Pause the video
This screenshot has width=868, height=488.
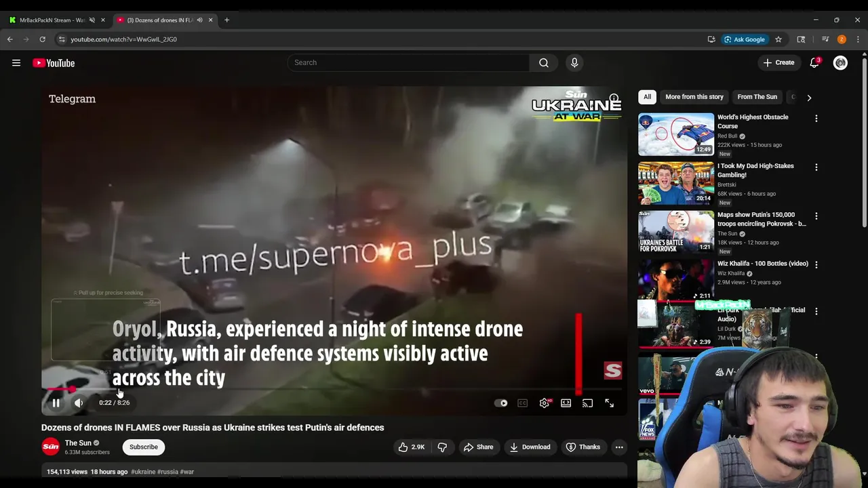(x=56, y=403)
